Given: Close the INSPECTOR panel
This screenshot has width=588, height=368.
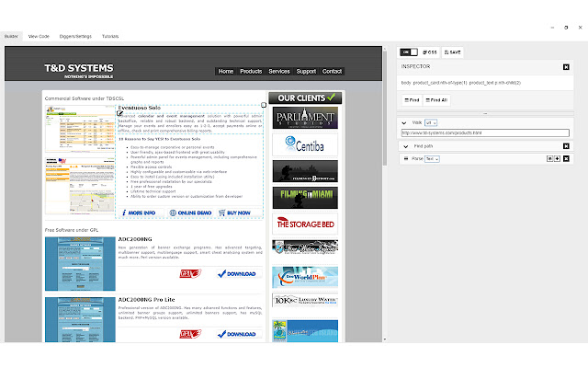Looking at the screenshot, I should click(x=566, y=67).
